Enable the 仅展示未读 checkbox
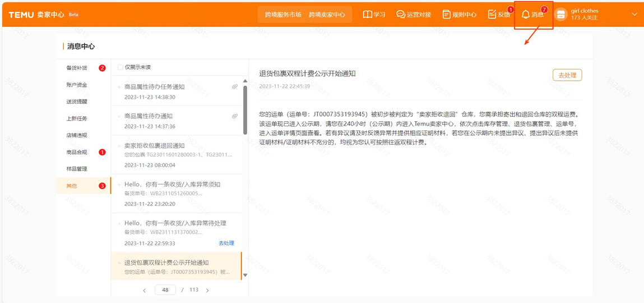Screen dimensions: 644x303 (x=121, y=67)
